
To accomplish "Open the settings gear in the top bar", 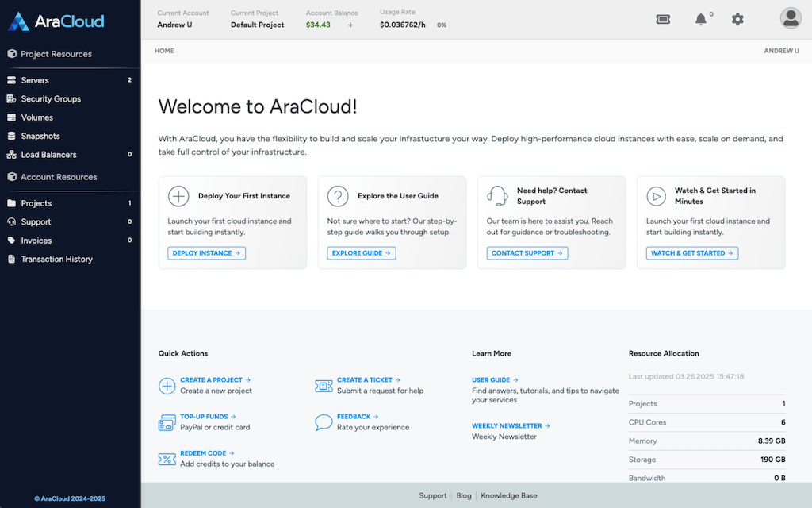I will pos(737,19).
